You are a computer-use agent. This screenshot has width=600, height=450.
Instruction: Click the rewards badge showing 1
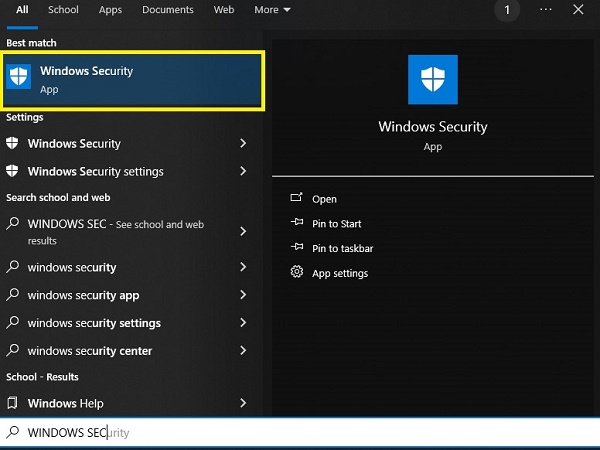click(x=507, y=10)
